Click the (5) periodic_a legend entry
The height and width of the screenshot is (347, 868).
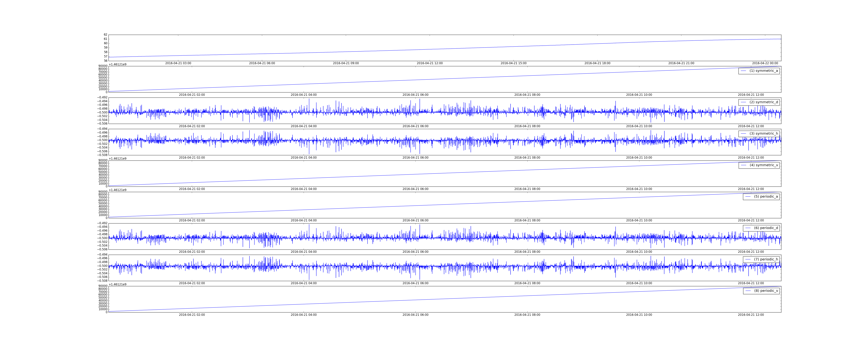(x=761, y=196)
